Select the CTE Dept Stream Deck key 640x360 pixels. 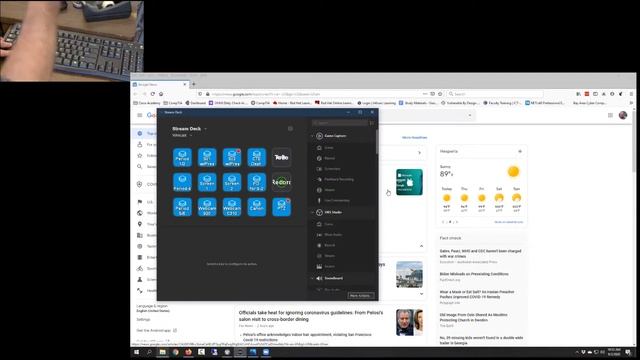pyautogui.click(x=257, y=158)
